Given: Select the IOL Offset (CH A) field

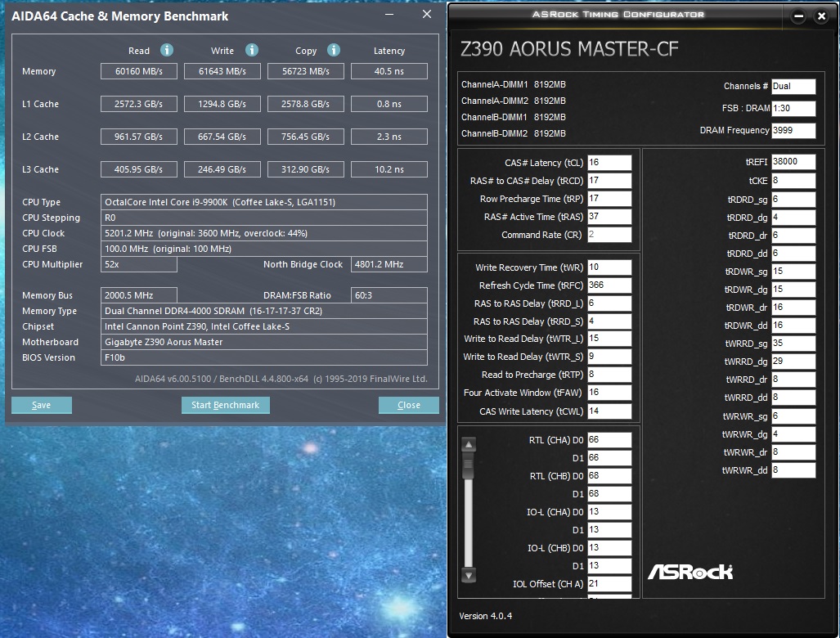Looking at the screenshot, I should 609,584.
